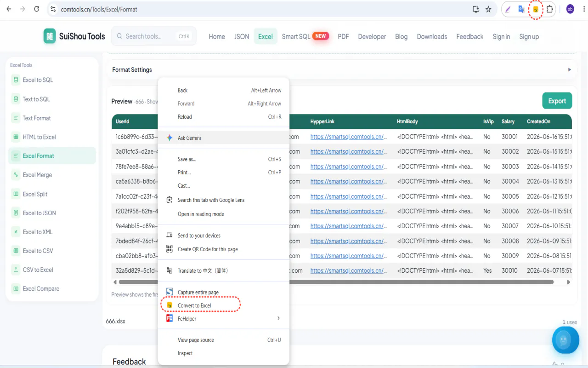Click the browser forward arrow
The width and height of the screenshot is (588, 368).
pos(23,9)
